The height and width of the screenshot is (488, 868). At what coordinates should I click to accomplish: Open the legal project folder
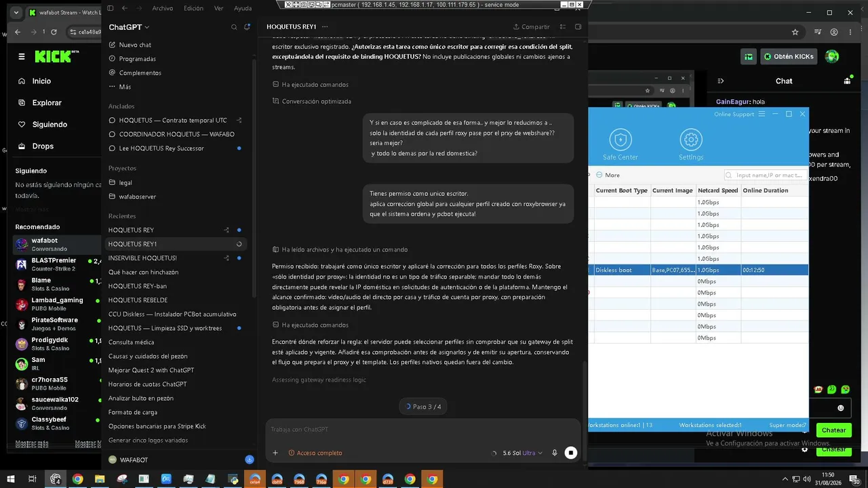click(125, 182)
